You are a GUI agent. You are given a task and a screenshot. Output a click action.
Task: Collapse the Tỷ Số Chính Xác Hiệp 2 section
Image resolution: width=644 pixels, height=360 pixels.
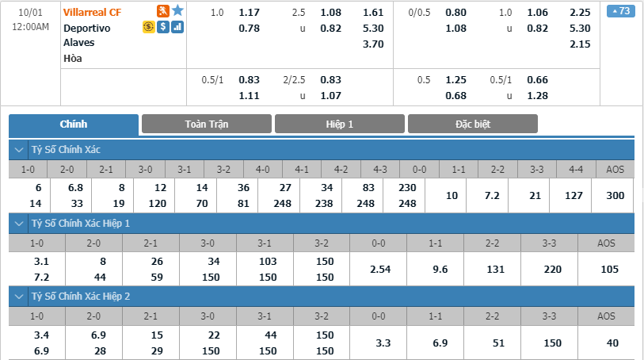click(19, 297)
